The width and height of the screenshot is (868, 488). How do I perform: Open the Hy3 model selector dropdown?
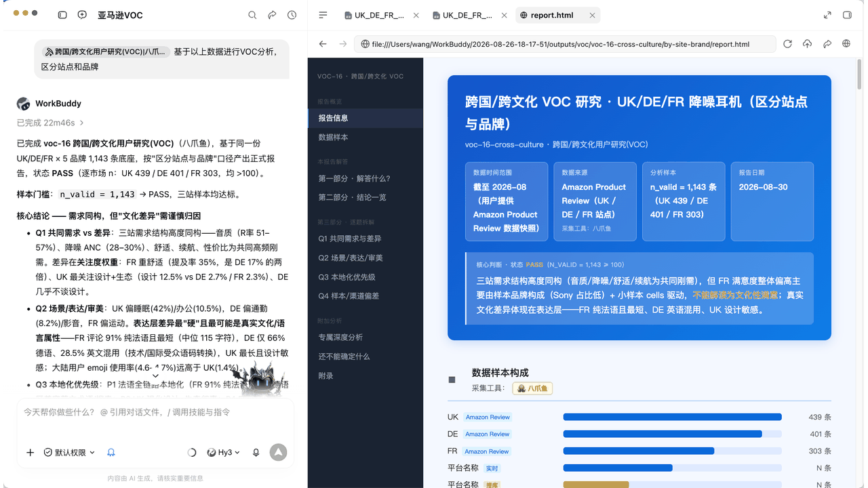[224, 453]
